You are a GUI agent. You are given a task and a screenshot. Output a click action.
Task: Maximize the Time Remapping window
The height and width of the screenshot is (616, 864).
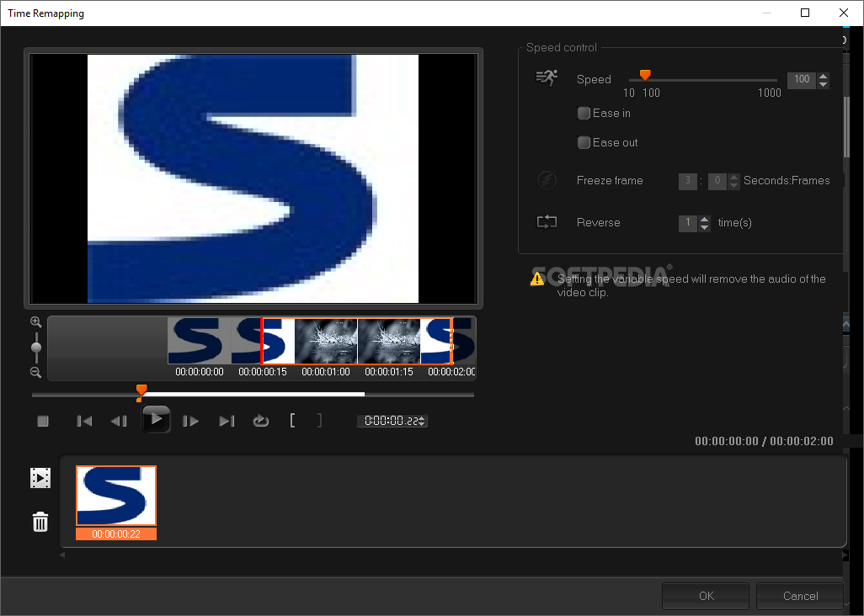click(805, 13)
